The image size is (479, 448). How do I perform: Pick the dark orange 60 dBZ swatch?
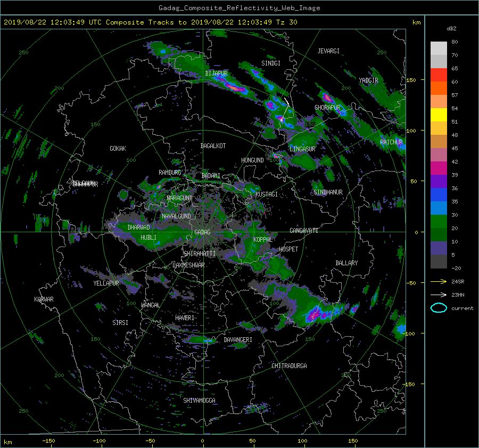439,88
